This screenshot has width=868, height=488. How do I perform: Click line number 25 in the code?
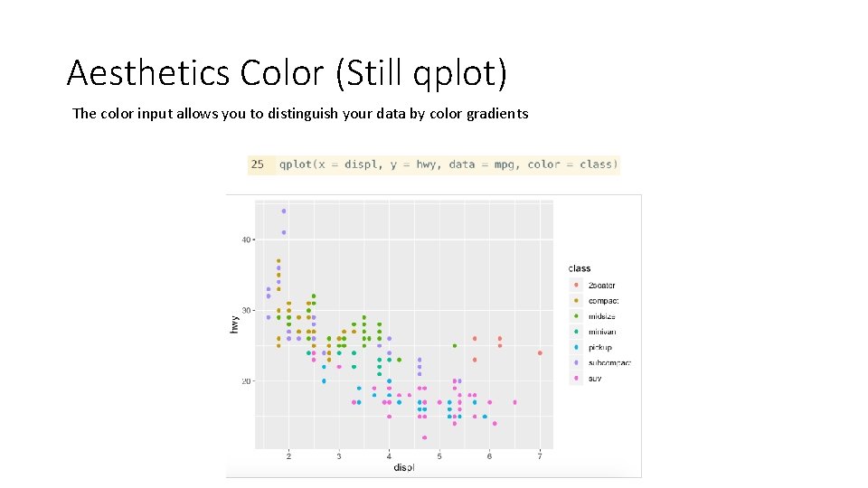258,164
